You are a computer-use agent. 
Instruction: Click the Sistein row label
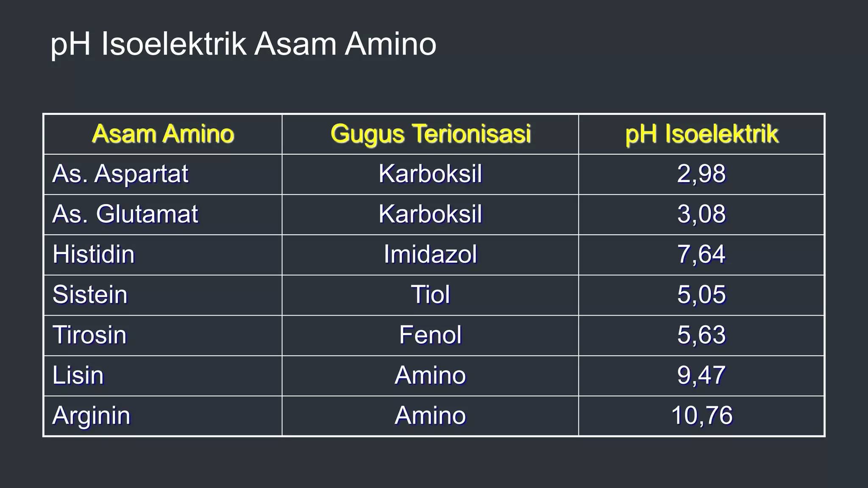pos(90,295)
